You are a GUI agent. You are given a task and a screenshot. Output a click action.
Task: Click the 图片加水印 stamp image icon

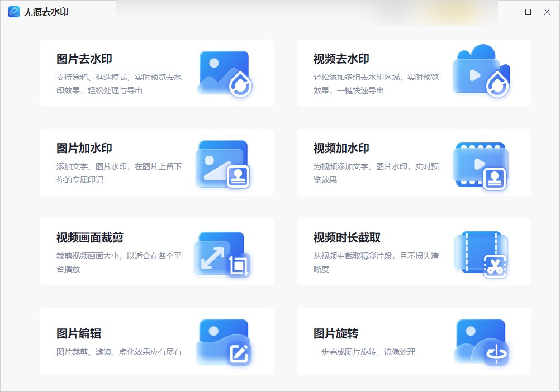click(222, 162)
